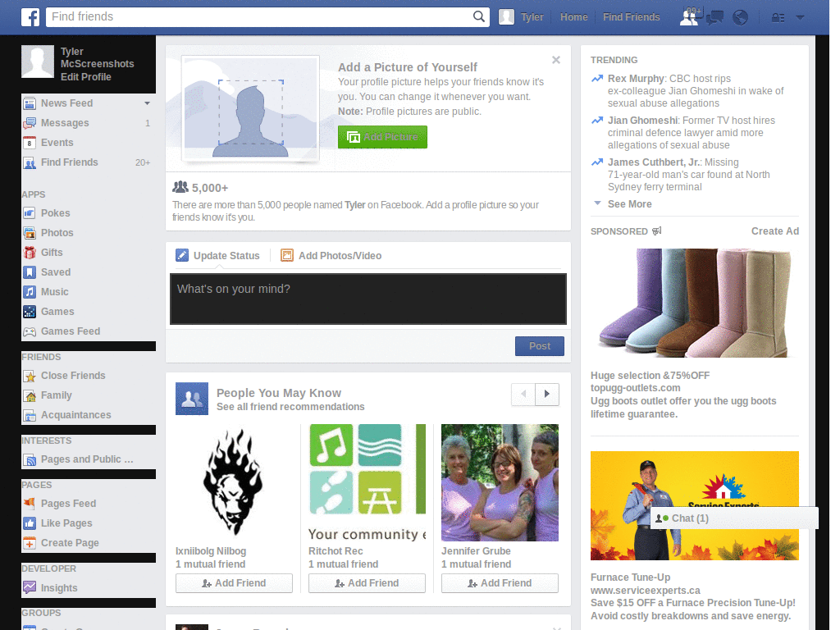Click the Furnace Tune-Up ad image

(694, 505)
